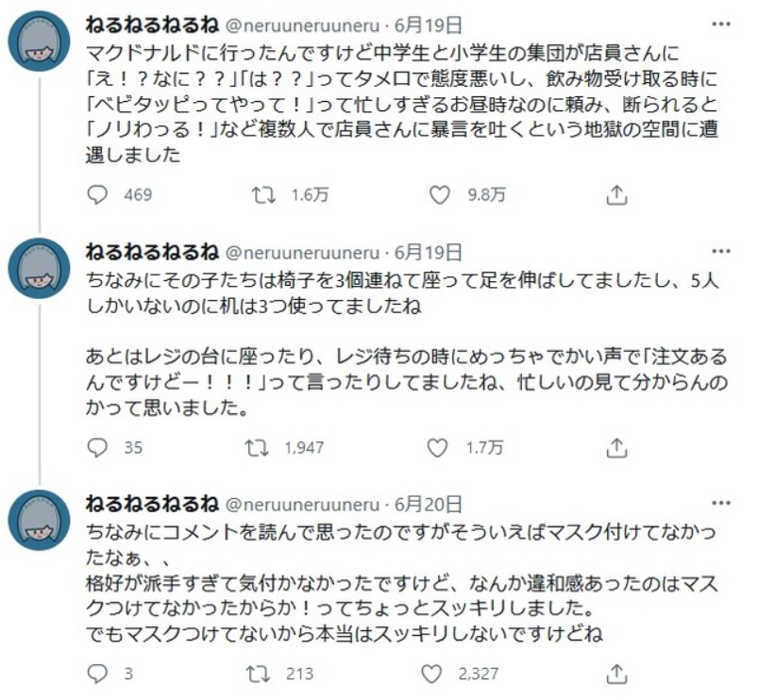Screen dimensions: 758x700
Task: Open ねるねるねるね display name on second tweet
Action: coord(152,252)
